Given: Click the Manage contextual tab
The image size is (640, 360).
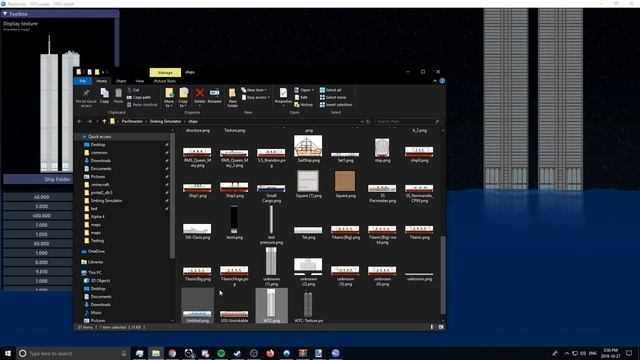Looking at the screenshot, I should 165,72.
